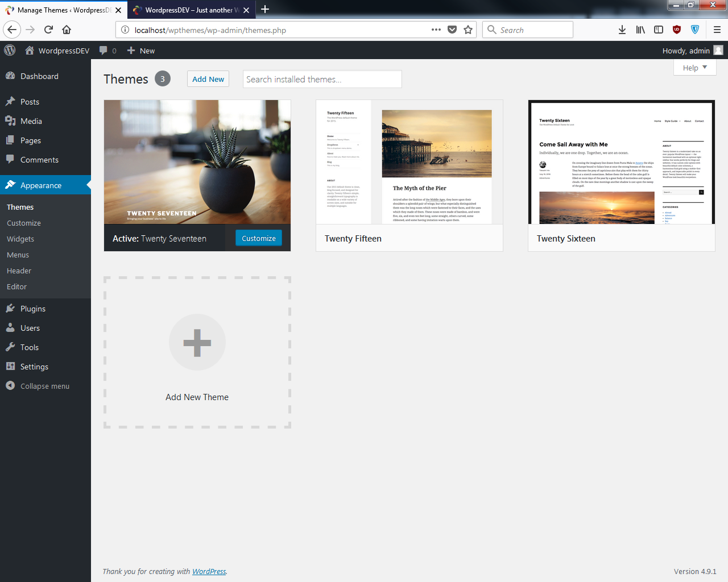The image size is (728, 582).
Task: Select the Themes submenu item
Action: [20, 207]
